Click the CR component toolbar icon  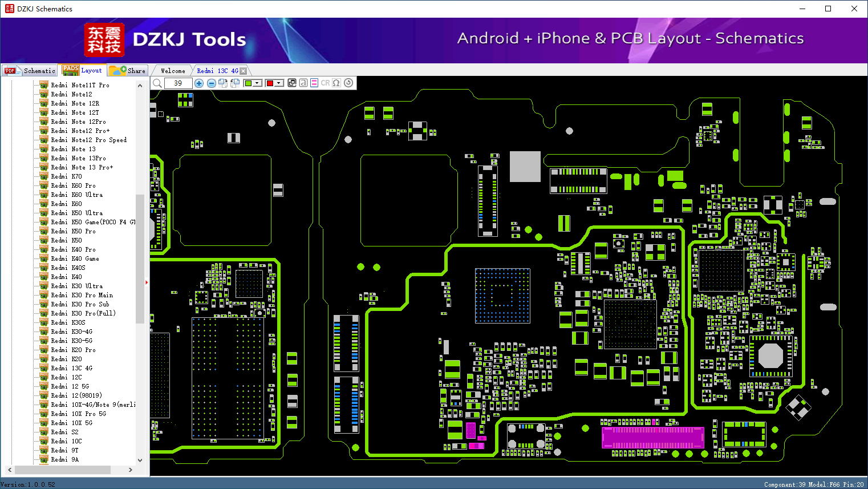[x=325, y=83]
